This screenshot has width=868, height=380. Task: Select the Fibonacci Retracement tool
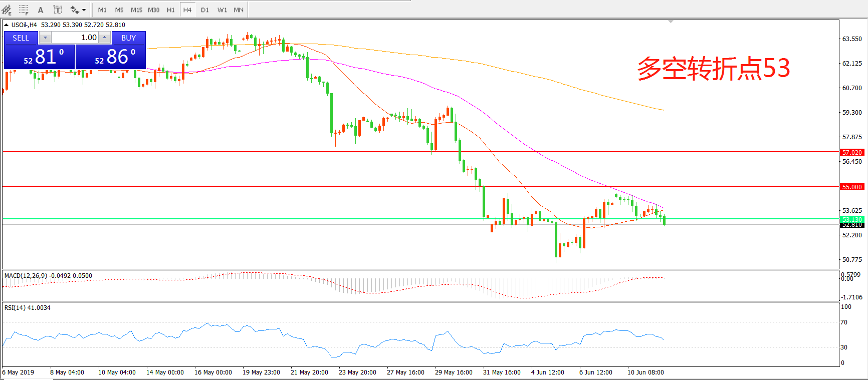click(24, 10)
